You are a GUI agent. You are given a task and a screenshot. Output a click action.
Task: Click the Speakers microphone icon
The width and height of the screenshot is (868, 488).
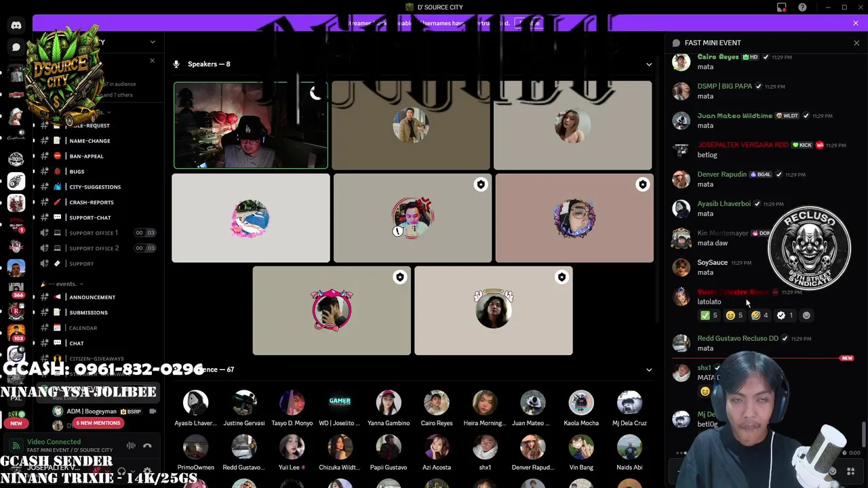(x=176, y=64)
